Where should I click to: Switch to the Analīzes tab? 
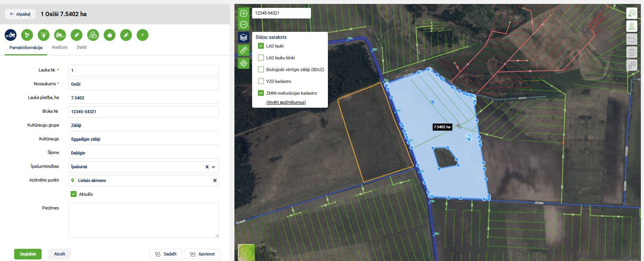pyautogui.click(x=60, y=47)
